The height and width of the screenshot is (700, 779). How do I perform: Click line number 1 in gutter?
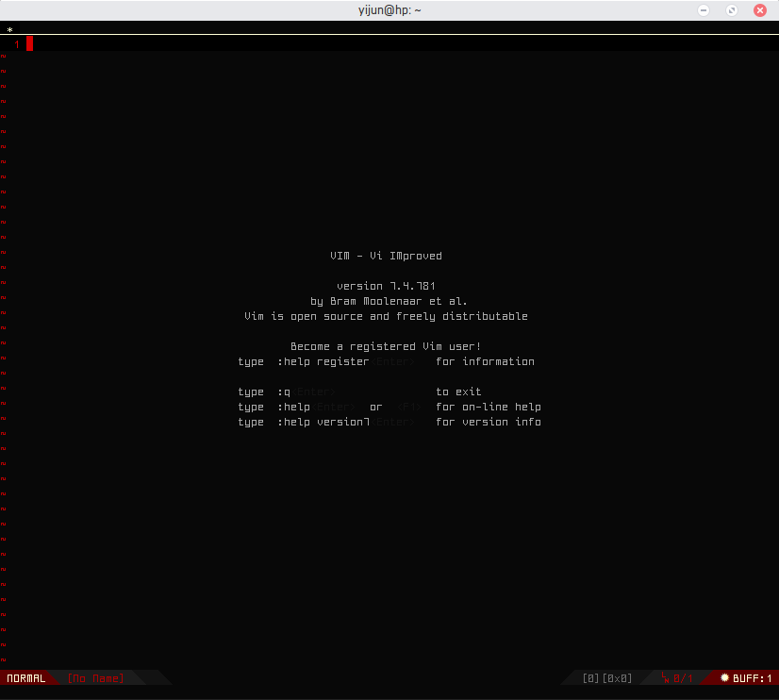pos(17,44)
